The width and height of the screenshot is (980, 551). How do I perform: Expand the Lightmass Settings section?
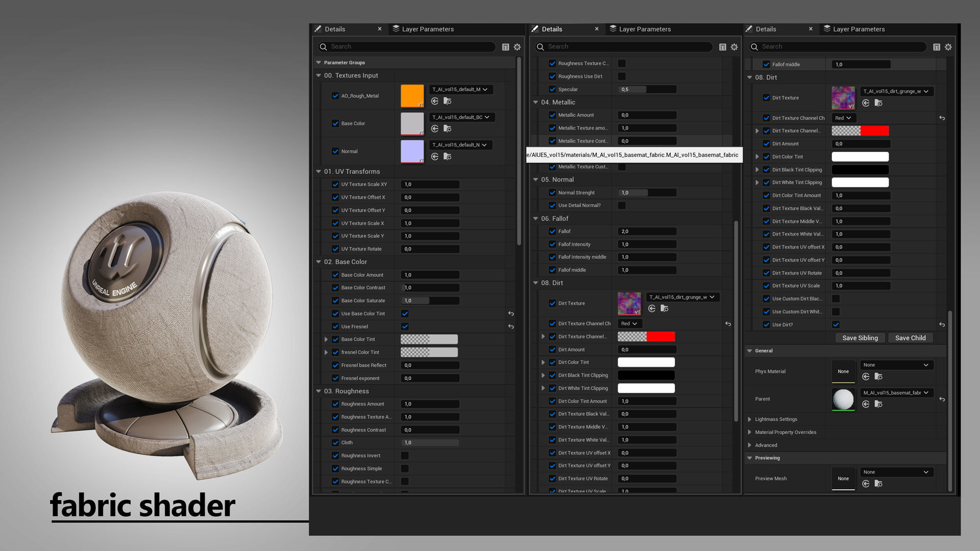tap(749, 419)
